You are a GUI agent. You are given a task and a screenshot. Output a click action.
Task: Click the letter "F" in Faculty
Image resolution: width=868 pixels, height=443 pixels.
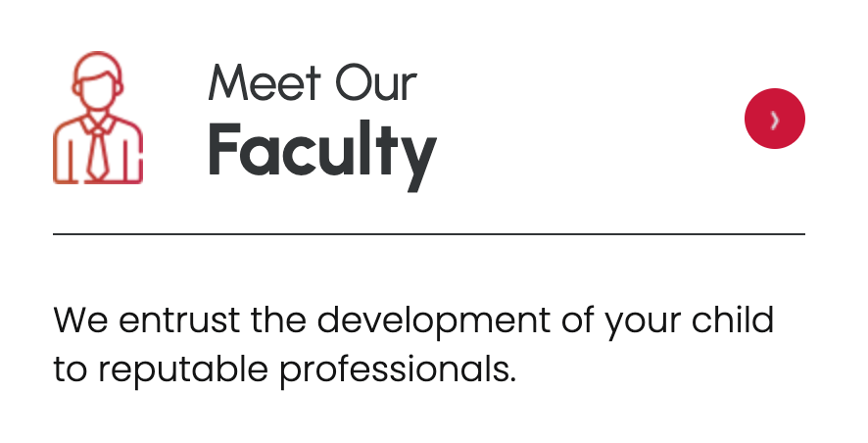pyautogui.click(x=223, y=151)
